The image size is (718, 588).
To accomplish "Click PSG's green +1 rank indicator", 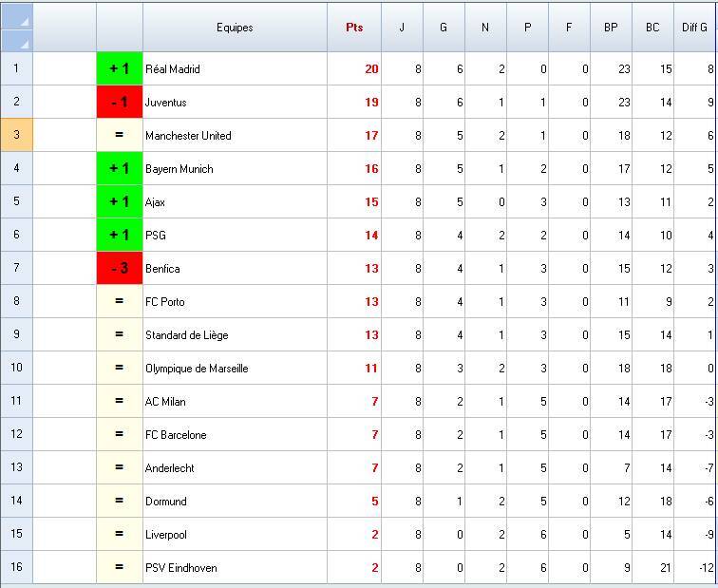I will point(119,235).
